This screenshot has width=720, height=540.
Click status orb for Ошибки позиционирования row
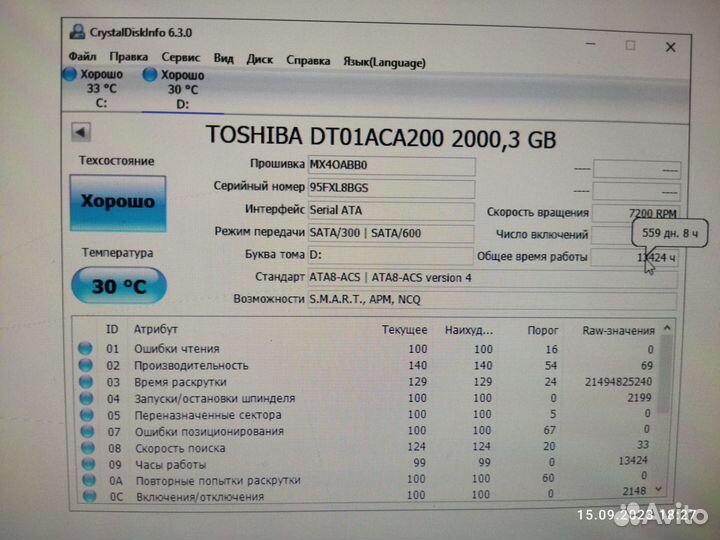[x=87, y=431]
